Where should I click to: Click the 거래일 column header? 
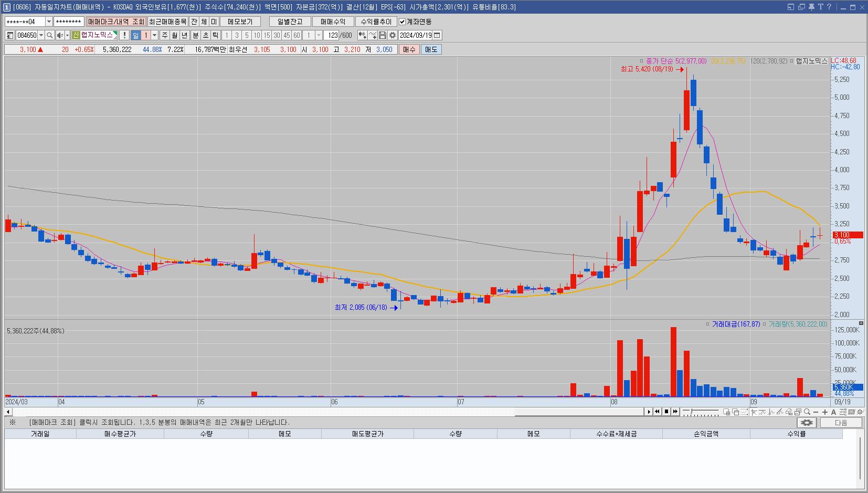[x=40, y=434]
